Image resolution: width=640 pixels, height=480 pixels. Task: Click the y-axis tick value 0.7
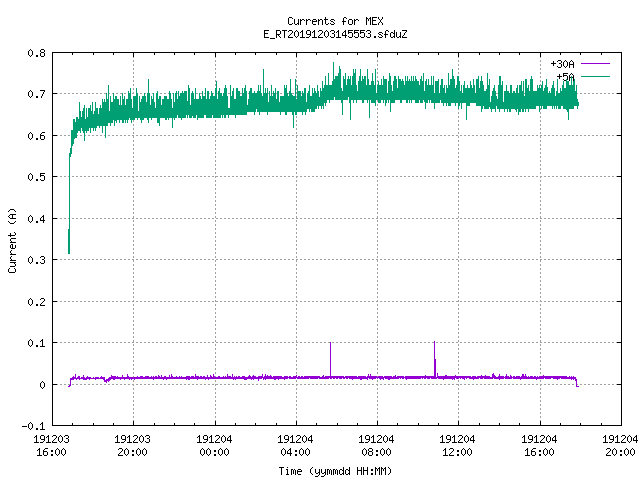(36, 94)
